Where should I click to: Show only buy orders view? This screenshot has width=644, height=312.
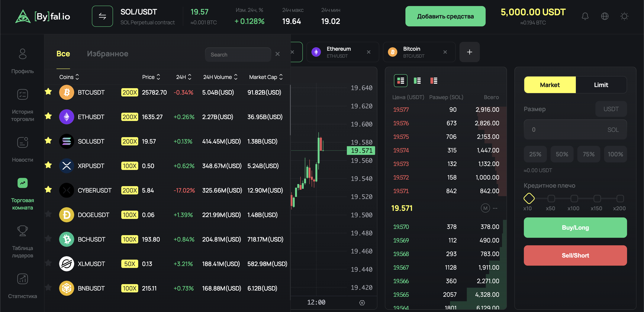pyautogui.click(x=417, y=81)
